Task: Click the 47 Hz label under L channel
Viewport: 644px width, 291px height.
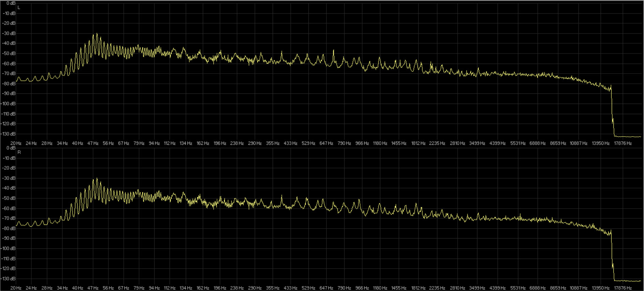Action: 93,143
